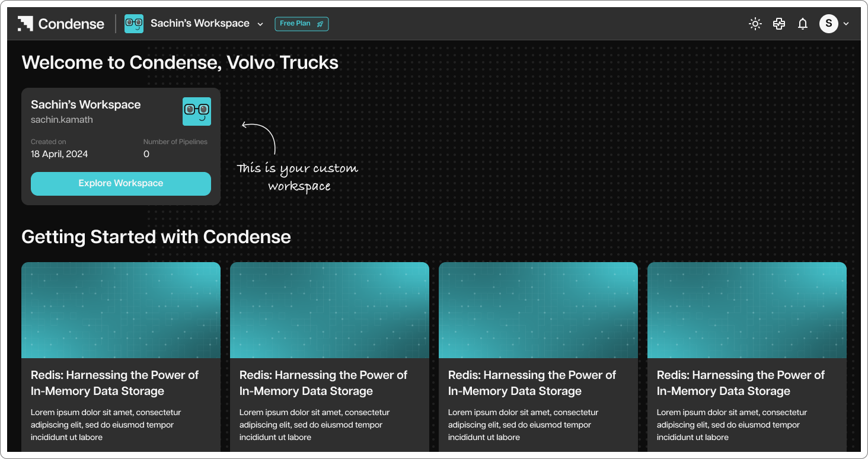This screenshot has width=868, height=459.
Task: Click the S user avatar
Action: point(828,24)
